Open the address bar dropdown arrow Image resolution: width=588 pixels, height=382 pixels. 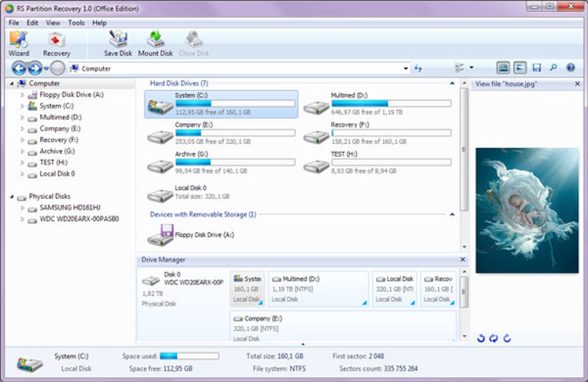click(x=406, y=69)
